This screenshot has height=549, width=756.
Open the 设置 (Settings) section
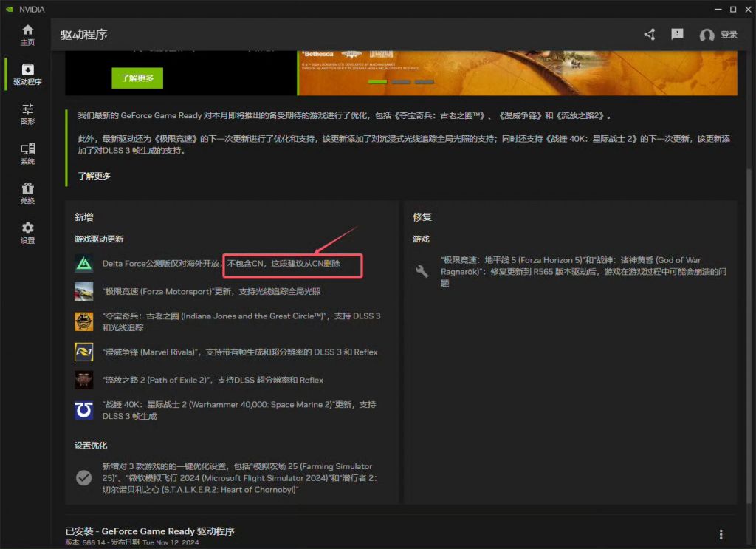tap(27, 230)
